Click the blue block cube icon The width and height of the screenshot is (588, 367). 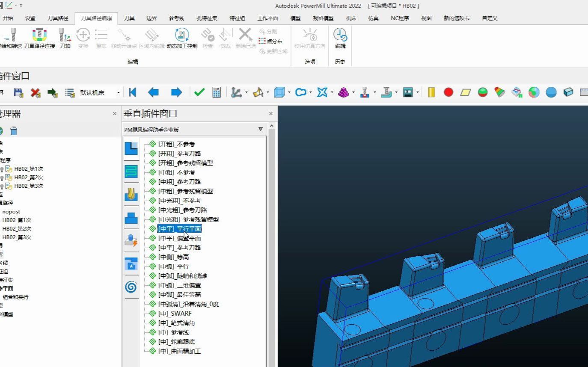point(279,92)
